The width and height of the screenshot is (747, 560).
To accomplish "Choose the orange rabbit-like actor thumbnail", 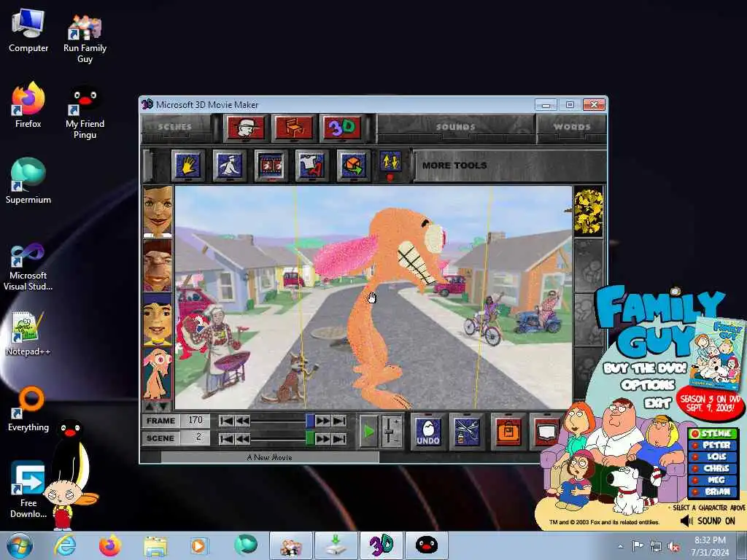I will coord(158,373).
